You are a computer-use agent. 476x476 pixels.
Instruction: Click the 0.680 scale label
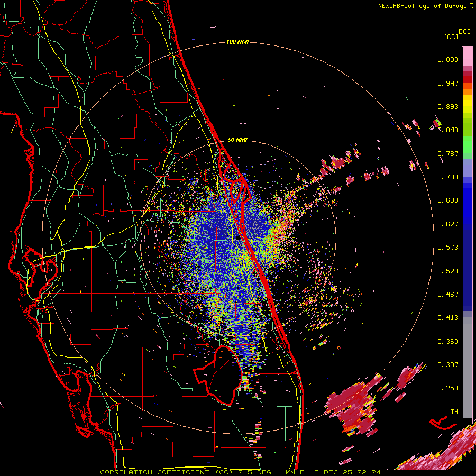[448, 200]
